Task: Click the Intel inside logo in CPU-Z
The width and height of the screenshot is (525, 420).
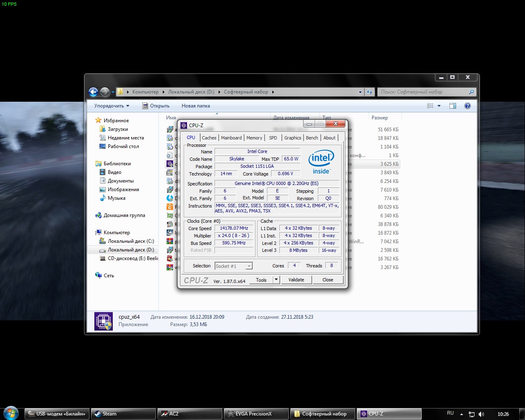Action: tap(321, 162)
